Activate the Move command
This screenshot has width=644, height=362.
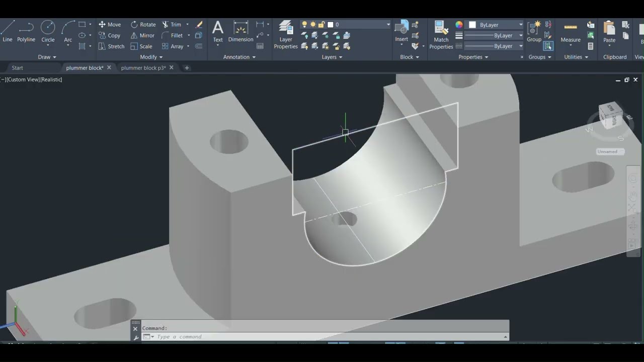click(x=110, y=24)
